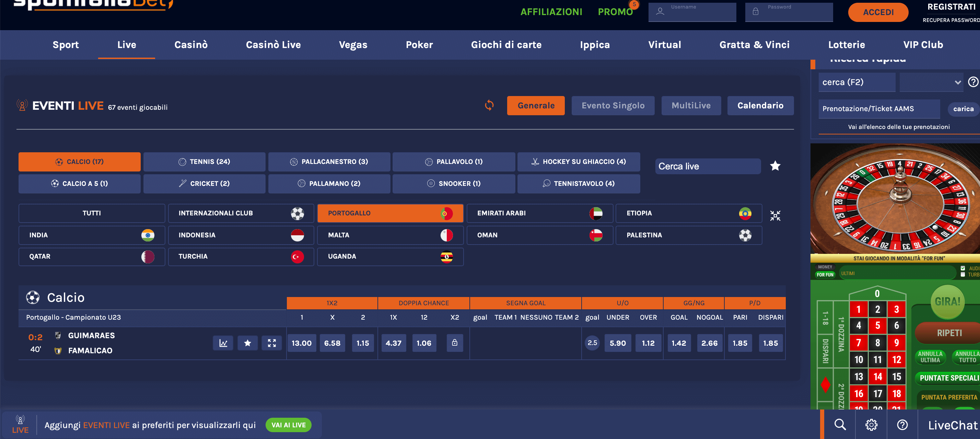The image size is (980, 439).
Task: Click the REGISTRATI link
Action: point(951,7)
